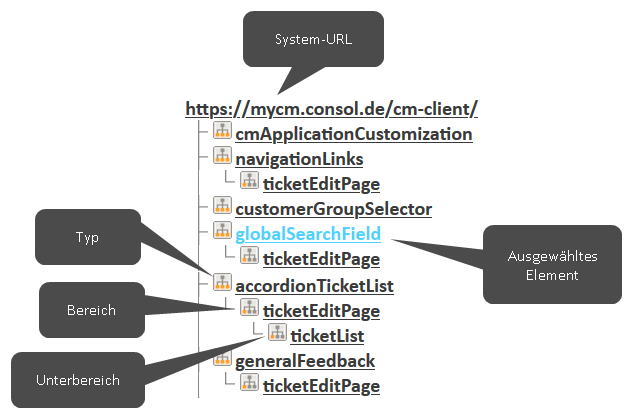Open the generalFeedback tree label
The height and width of the screenshot is (420, 634).
[304, 361]
